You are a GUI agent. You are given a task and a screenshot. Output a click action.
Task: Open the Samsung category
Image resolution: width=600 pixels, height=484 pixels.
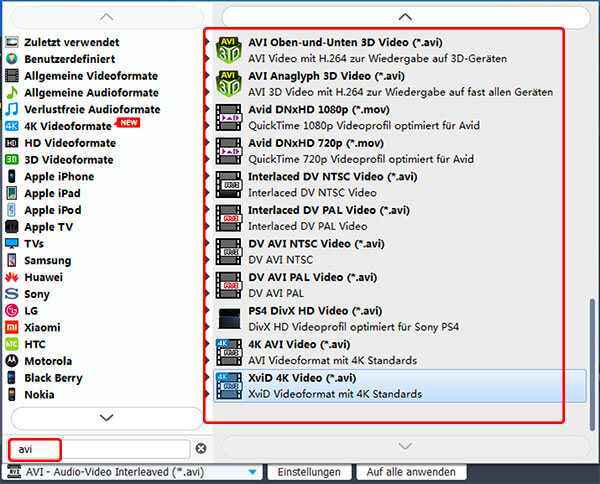47,260
